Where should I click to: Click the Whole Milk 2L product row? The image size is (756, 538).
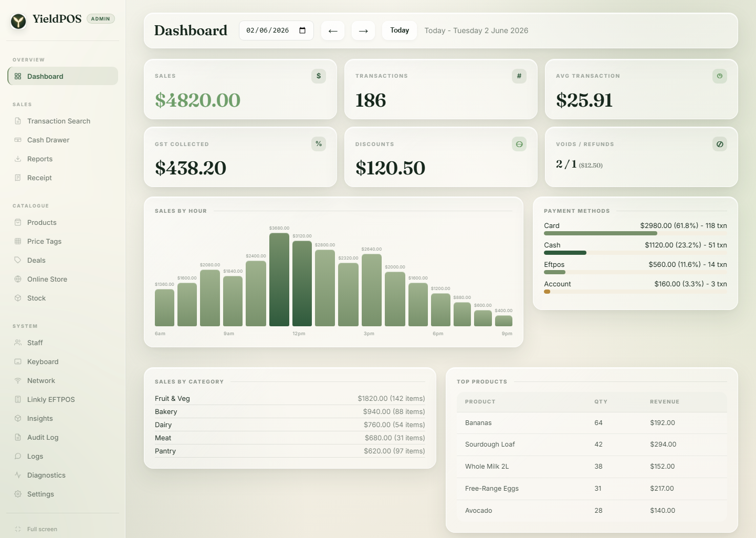[592, 467]
